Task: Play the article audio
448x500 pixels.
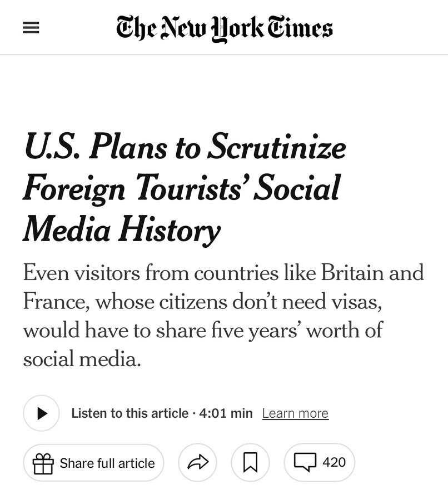Action: point(41,413)
